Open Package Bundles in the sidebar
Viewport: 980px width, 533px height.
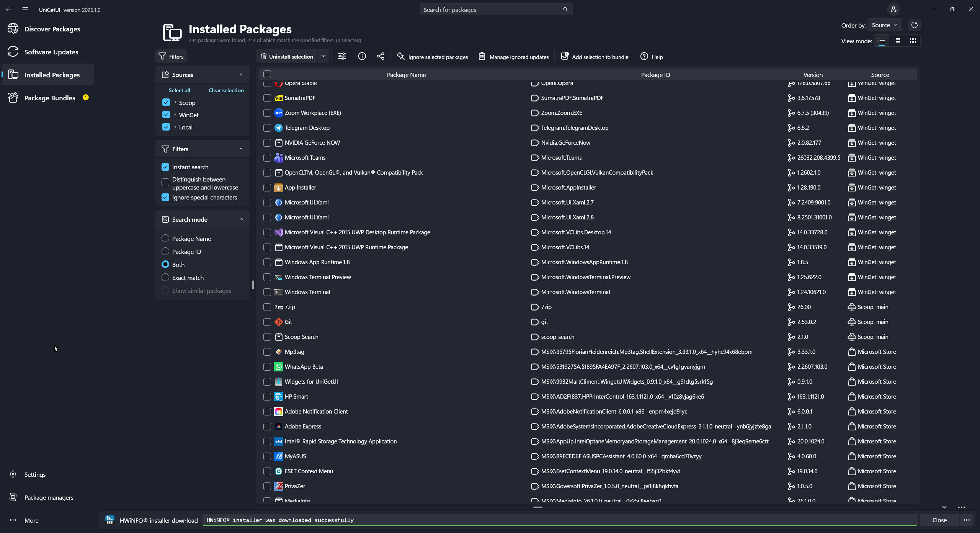[50, 98]
